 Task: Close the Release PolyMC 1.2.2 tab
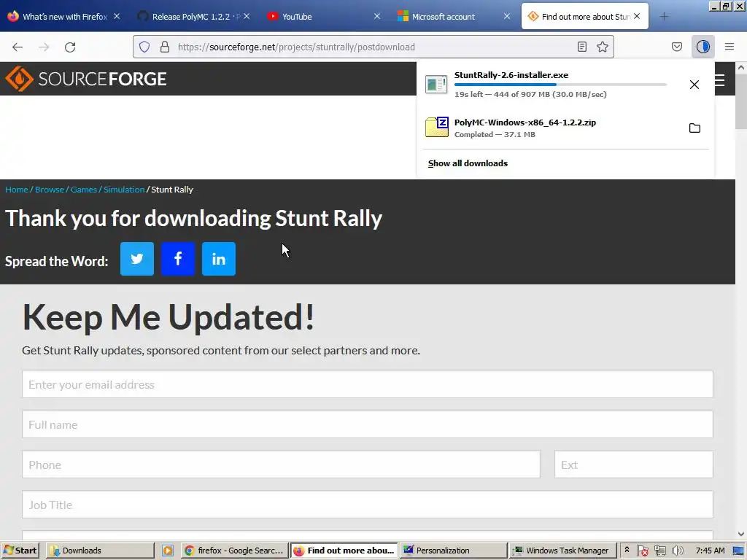(x=247, y=16)
